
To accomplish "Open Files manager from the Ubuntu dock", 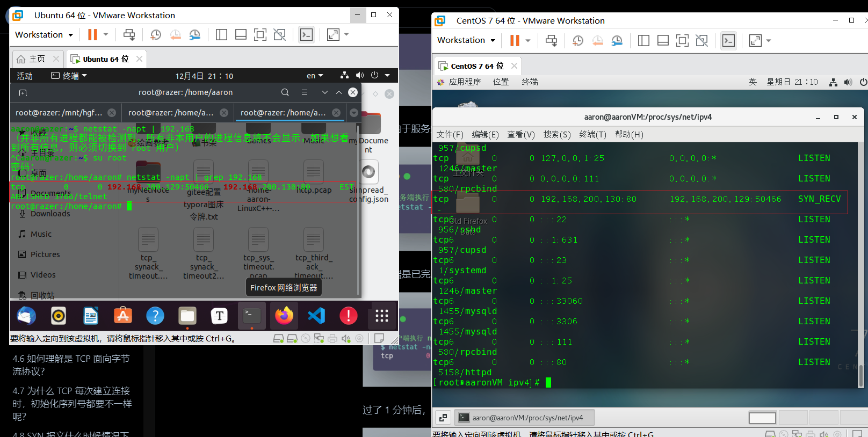I will click(187, 316).
